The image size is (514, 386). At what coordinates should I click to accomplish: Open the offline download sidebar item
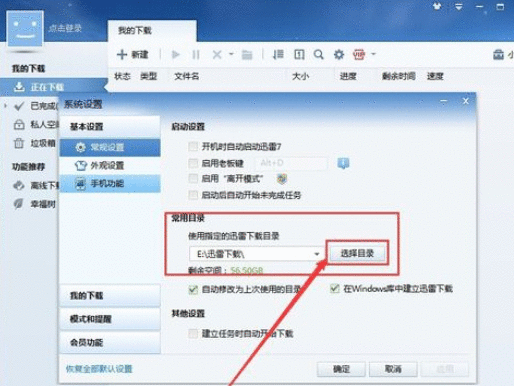point(35,185)
